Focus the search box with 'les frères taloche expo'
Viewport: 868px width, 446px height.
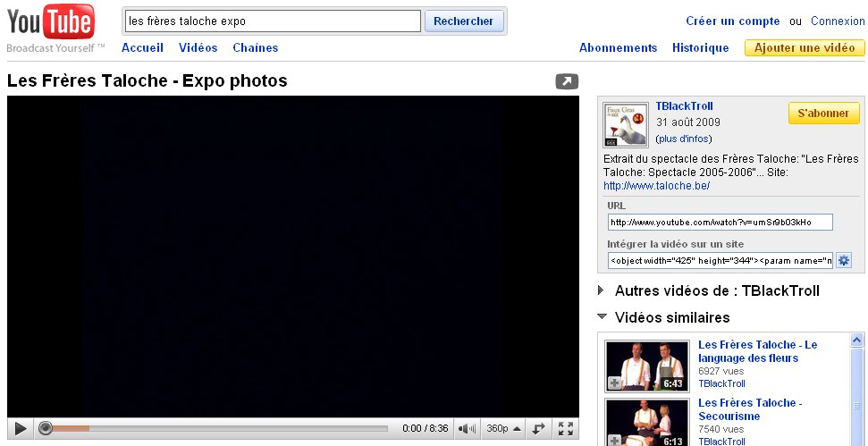[271, 21]
